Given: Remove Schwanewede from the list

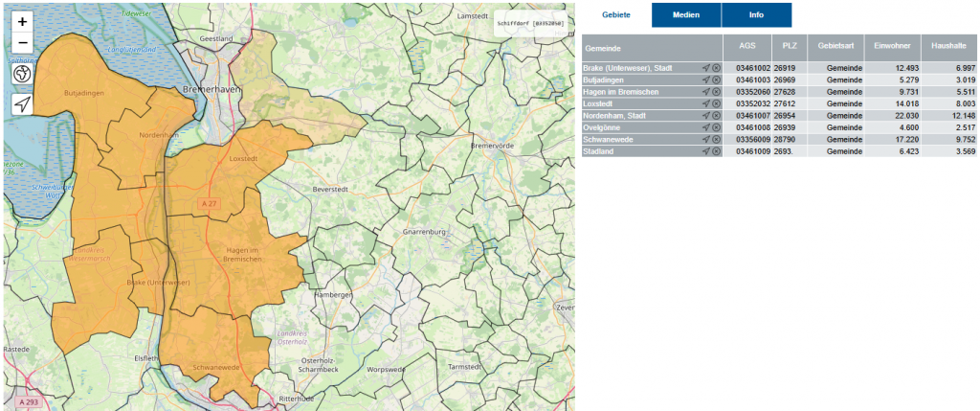Looking at the screenshot, I should [x=716, y=139].
